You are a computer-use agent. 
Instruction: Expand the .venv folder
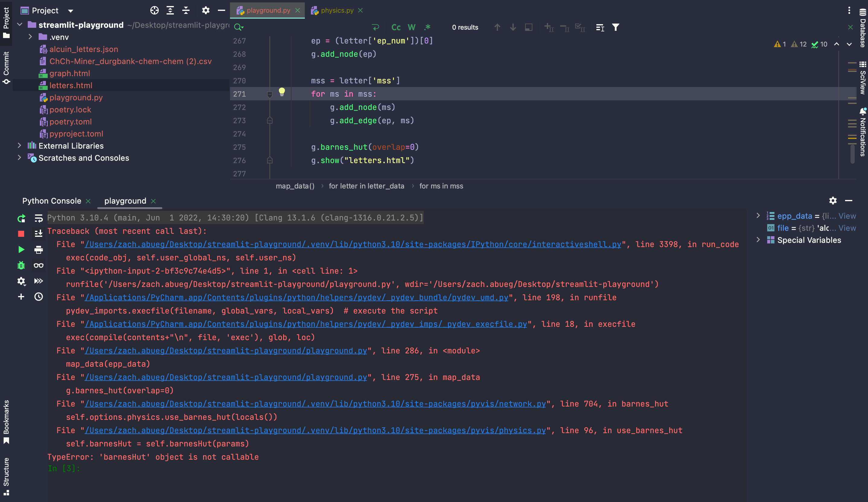(30, 37)
